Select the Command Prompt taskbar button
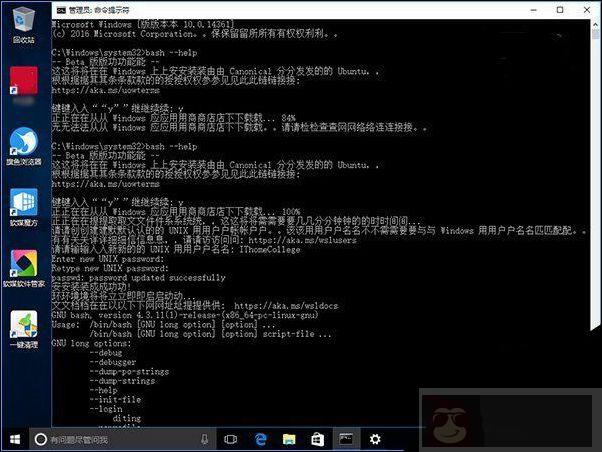This screenshot has width=602, height=452. tap(346, 439)
